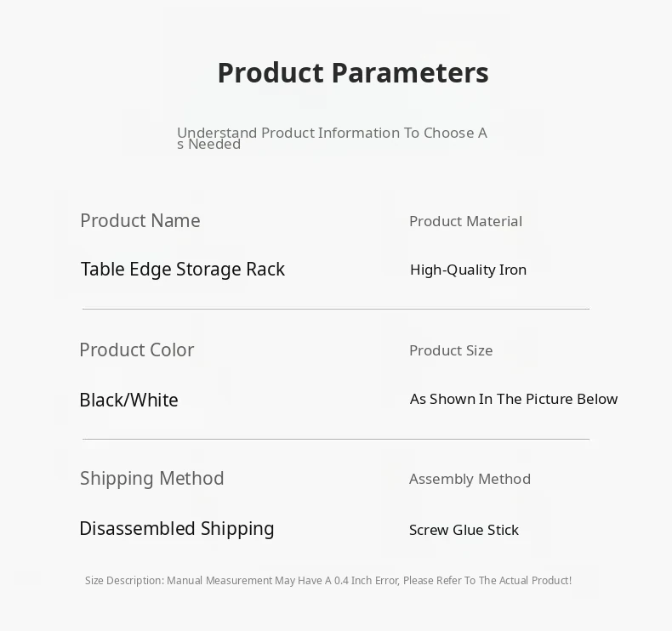Image resolution: width=672 pixels, height=631 pixels.
Task: Select the Shipping Method label
Action: coord(152,479)
